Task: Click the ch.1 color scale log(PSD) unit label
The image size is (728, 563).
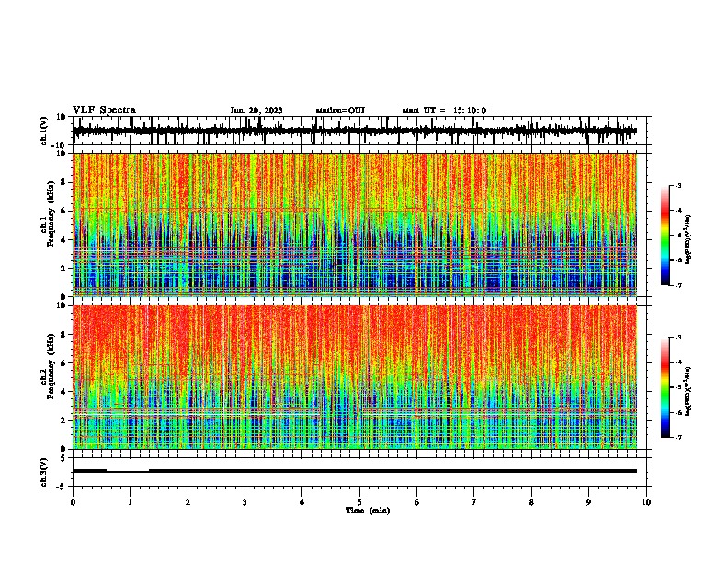Action: (688, 239)
